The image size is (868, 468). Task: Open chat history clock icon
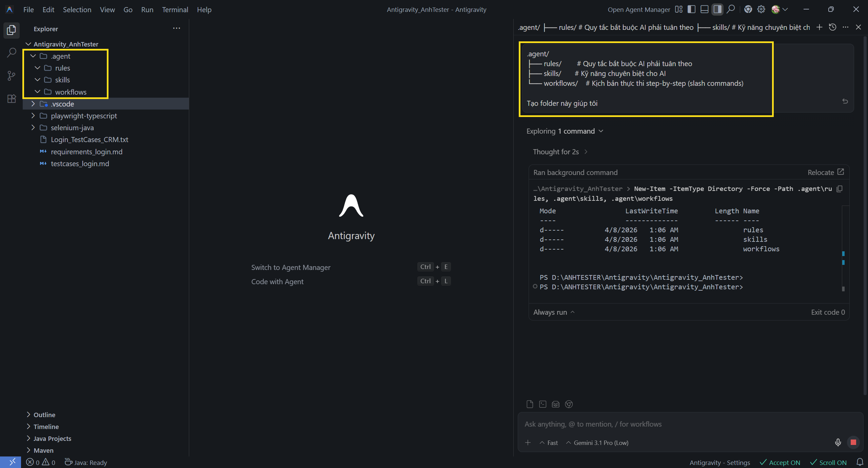832,27
